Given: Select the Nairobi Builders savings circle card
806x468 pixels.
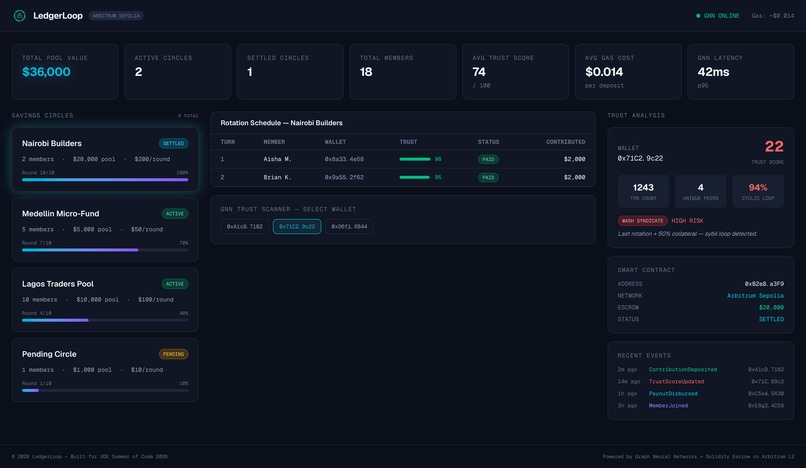Looking at the screenshot, I should (105, 159).
